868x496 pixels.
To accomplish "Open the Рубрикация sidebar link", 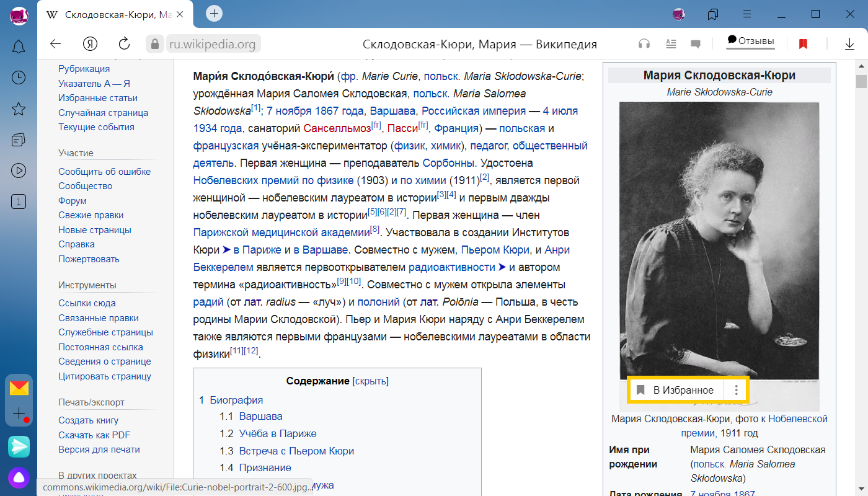I will point(84,69).
